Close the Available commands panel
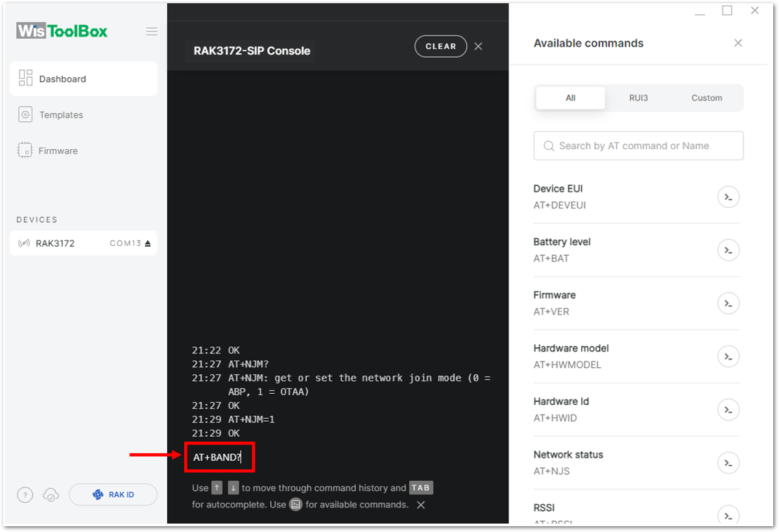This screenshot has height=532, width=779. (738, 43)
